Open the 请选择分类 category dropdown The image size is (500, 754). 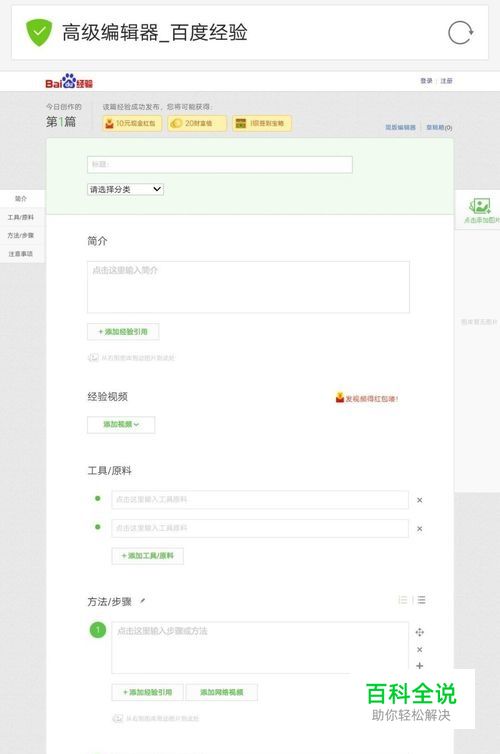pos(125,189)
